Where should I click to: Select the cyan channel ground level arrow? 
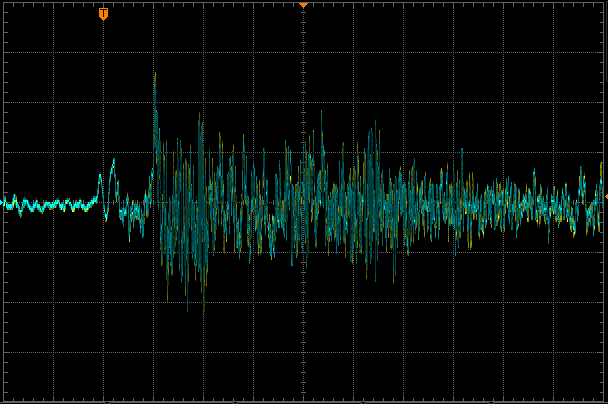[2, 202]
